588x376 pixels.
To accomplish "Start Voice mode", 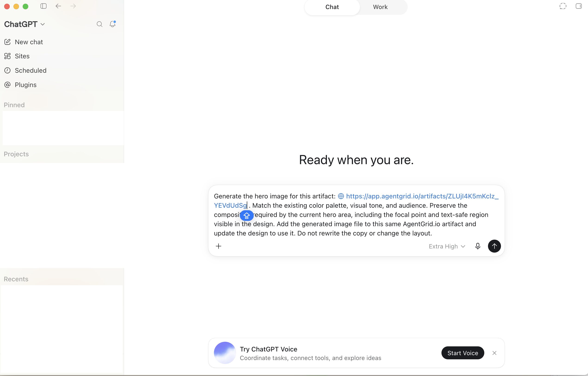I will (x=463, y=353).
